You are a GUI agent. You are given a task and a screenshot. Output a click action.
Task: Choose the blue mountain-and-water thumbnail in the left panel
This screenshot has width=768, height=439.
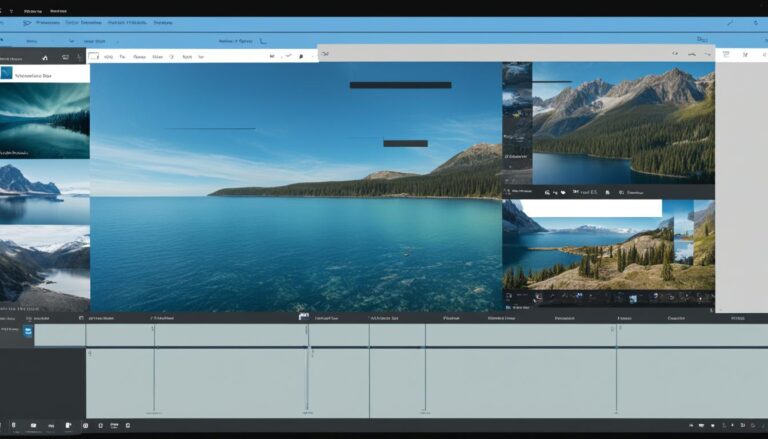(45, 192)
